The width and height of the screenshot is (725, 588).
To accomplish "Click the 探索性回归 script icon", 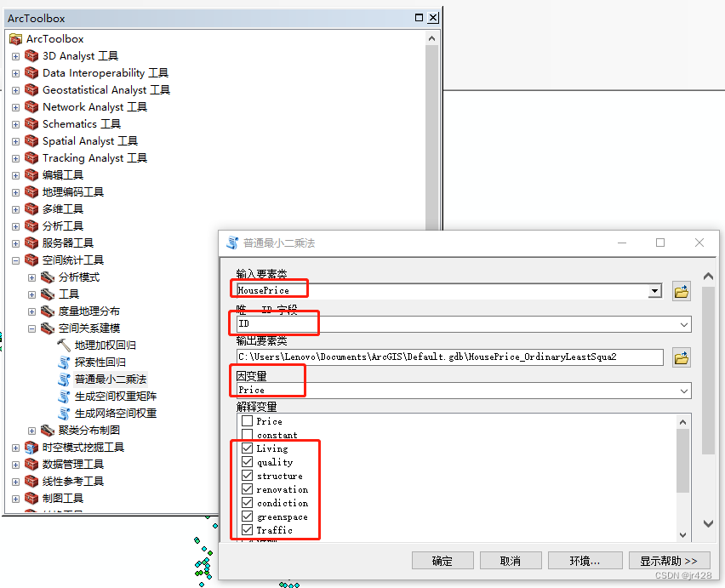I will [64, 363].
